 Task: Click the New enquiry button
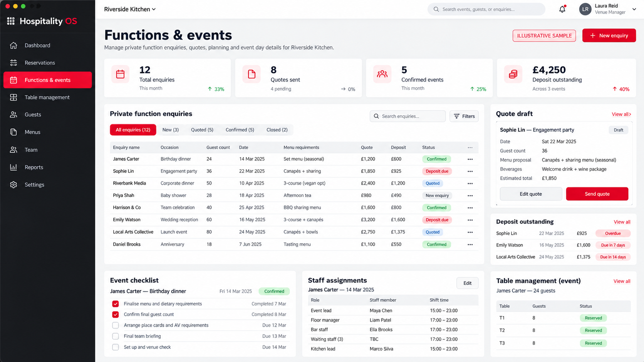coord(609,35)
